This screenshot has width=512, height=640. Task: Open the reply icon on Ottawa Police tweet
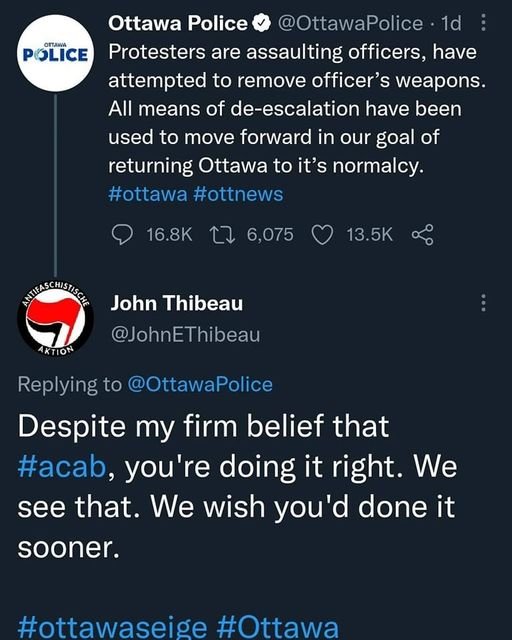coord(122,235)
